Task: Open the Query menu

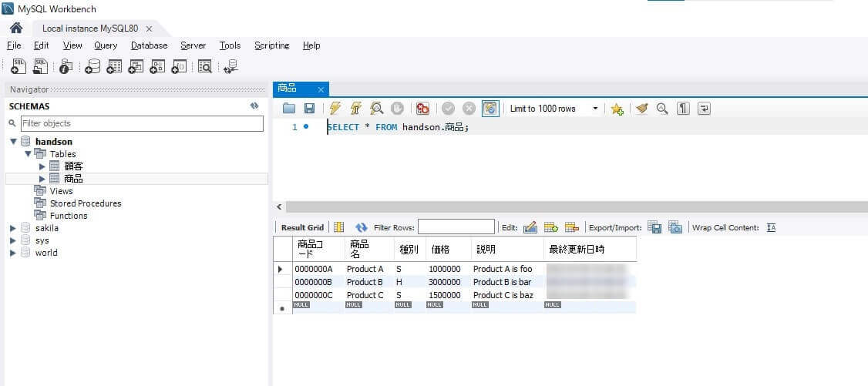Action: pos(106,45)
